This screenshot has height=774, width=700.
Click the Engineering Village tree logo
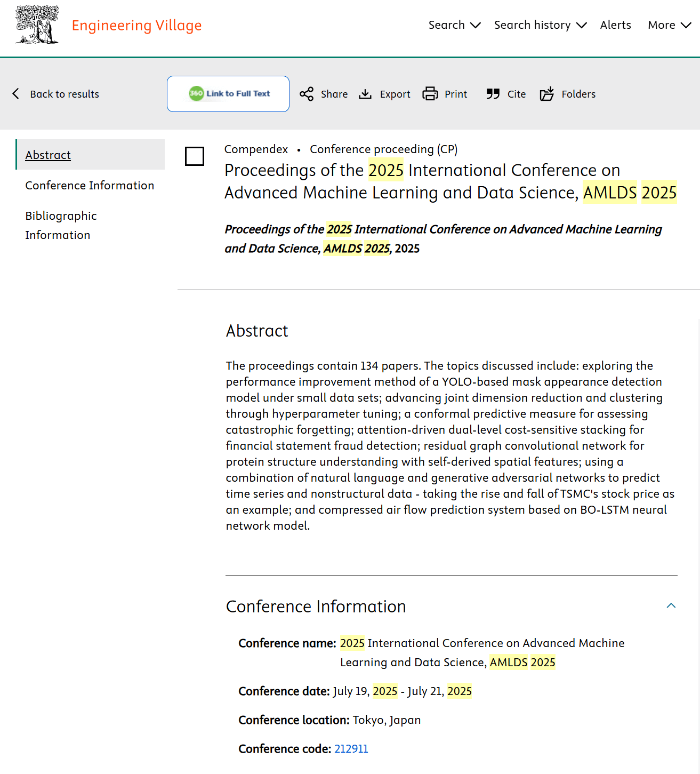click(37, 25)
